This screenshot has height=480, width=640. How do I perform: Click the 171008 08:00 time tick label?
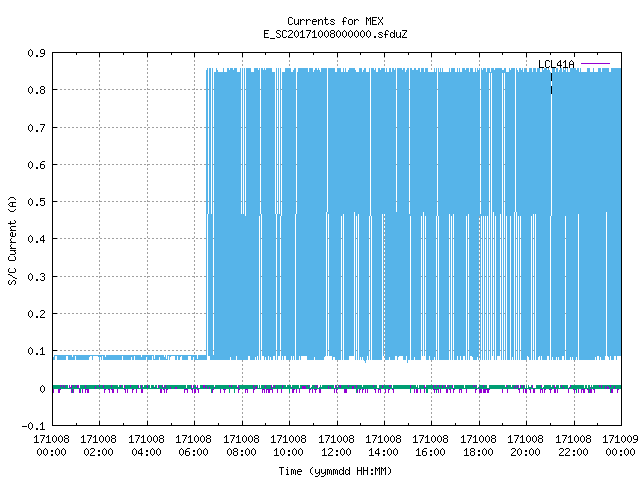tap(241, 446)
